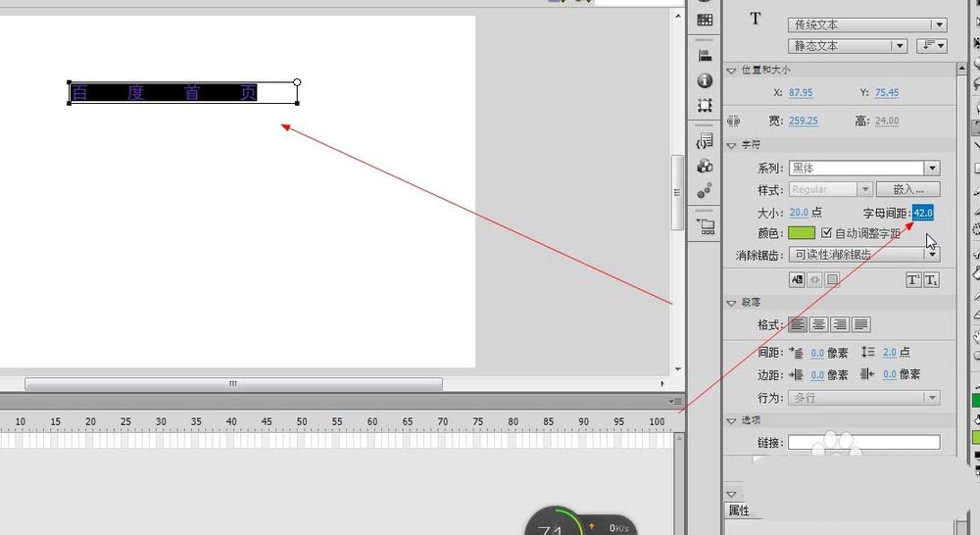
Task: Click the stage vertical scrollbar up arrow
Action: (x=678, y=17)
